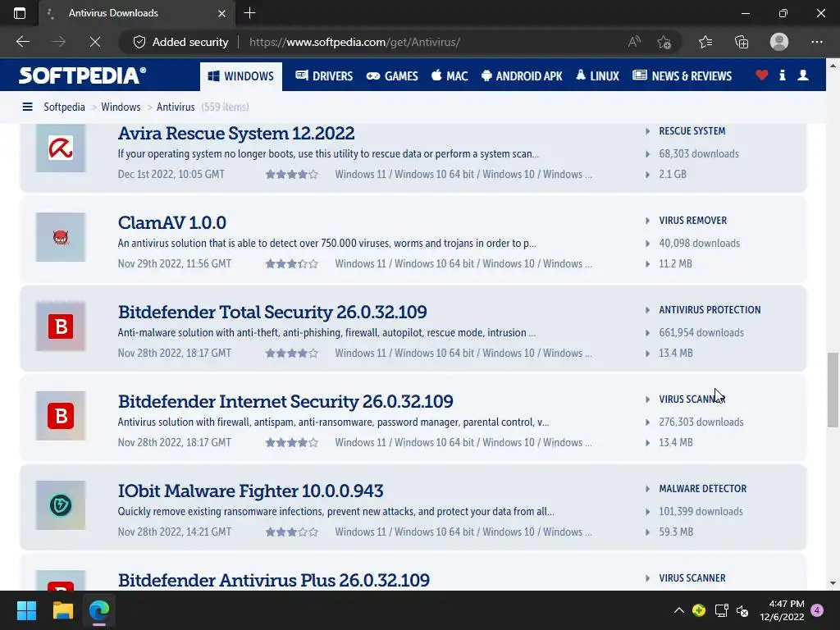Switch to the Mac section

pyautogui.click(x=450, y=76)
